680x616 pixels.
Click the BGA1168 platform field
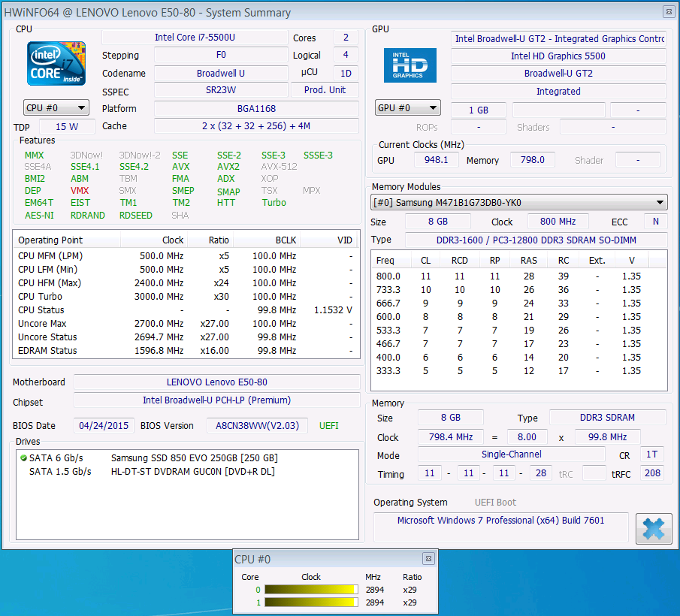pyautogui.click(x=256, y=108)
